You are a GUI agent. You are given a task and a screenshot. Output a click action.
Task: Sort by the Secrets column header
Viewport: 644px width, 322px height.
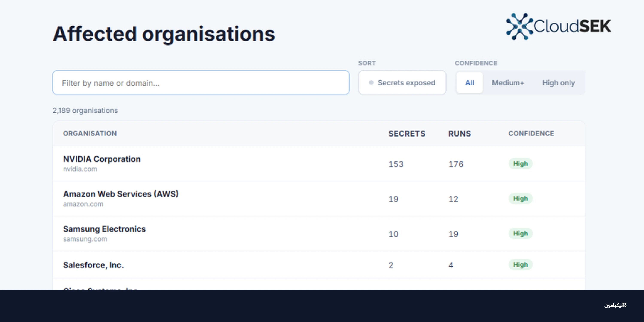tap(407, 134)
